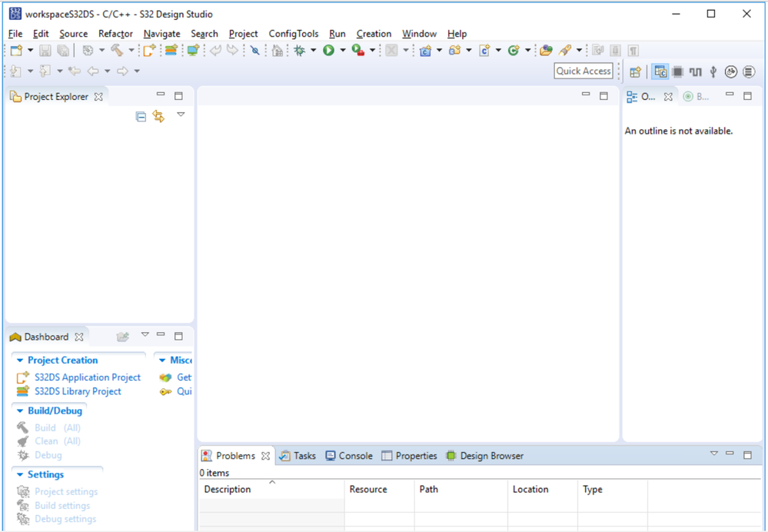This screenshot has height=532, width=768.
Task: Click the Run with red toolbox icon
Action: (x=358, y=50)
